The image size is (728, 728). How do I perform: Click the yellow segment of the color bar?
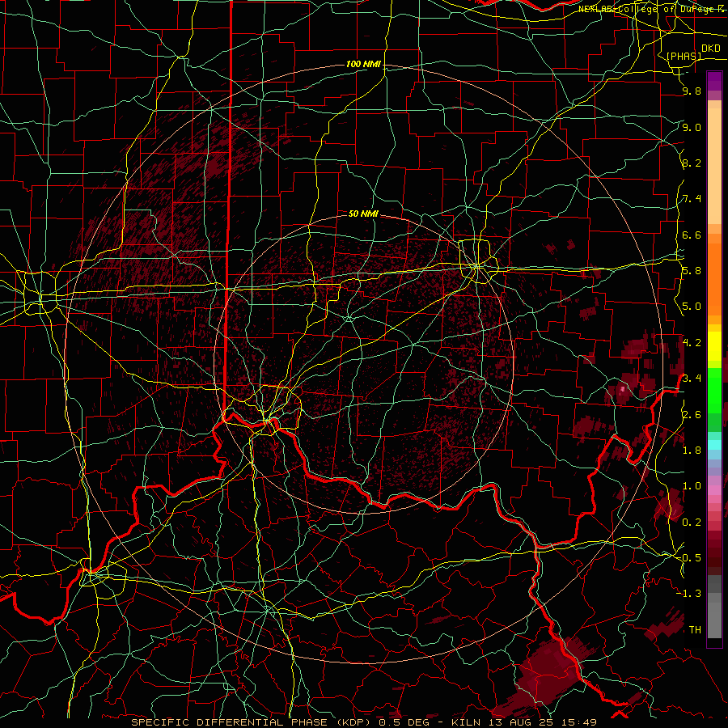[x=714, y=346]
